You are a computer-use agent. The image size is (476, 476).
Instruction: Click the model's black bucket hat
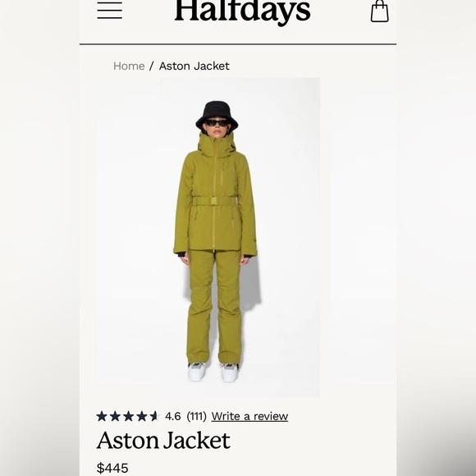tap(217, 114)
